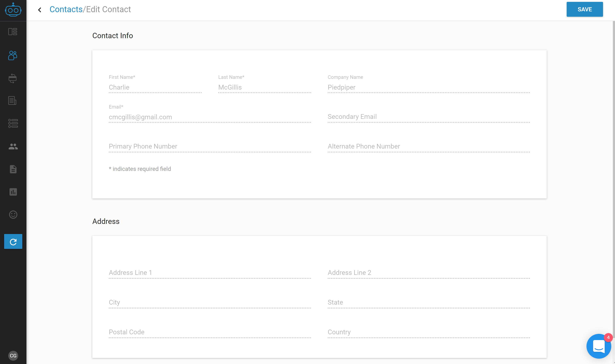Click the SAVE button
The image size is (615, 364).
click(x=585, y=9)
